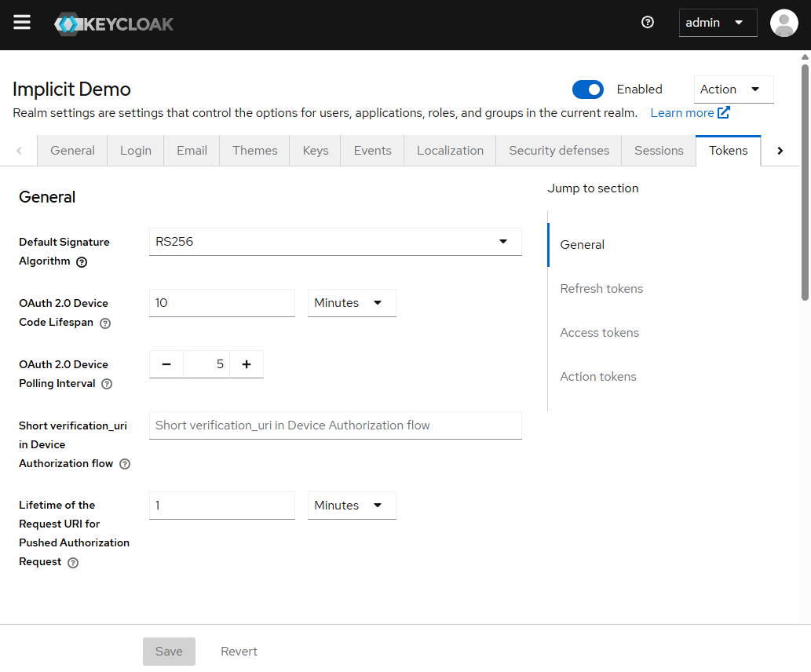Toggle the realm Enabled switch
This screenshot has height=672, width=811.
tap(587, 89)
